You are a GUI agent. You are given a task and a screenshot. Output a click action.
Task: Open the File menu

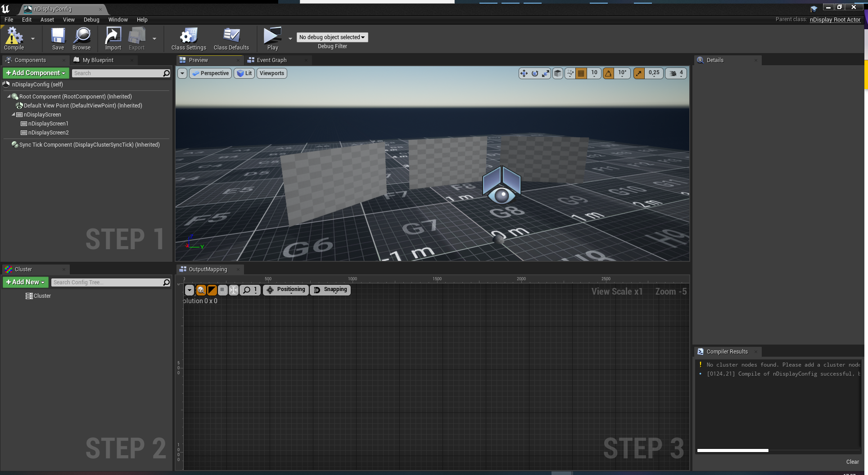coord(9,20)
